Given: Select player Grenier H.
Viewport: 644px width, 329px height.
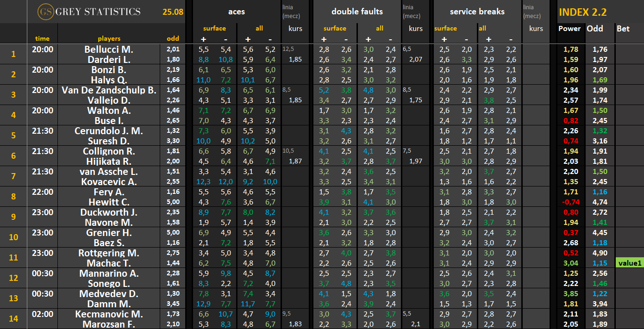Looking at the screenshot, I should pyautogui.click(x=109, y=232).
